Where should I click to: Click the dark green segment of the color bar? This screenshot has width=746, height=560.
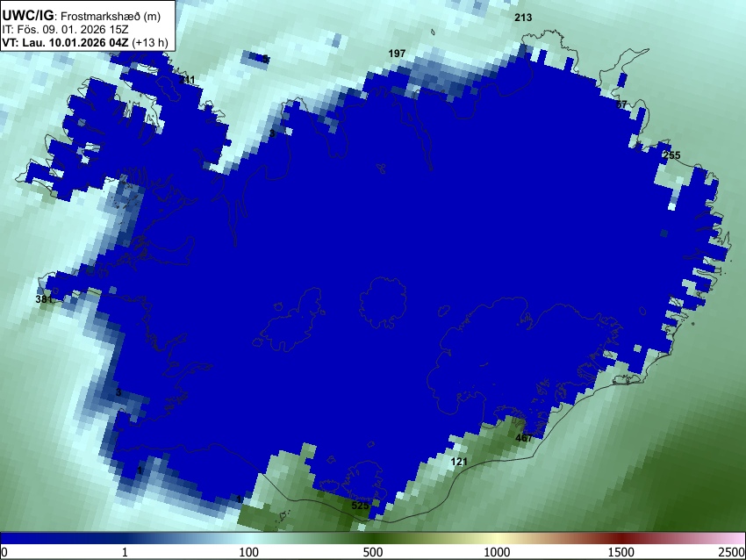pos(374,538)
